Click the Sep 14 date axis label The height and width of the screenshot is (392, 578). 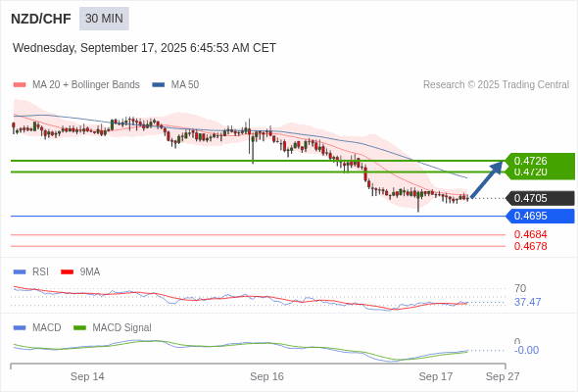[87, 376]
